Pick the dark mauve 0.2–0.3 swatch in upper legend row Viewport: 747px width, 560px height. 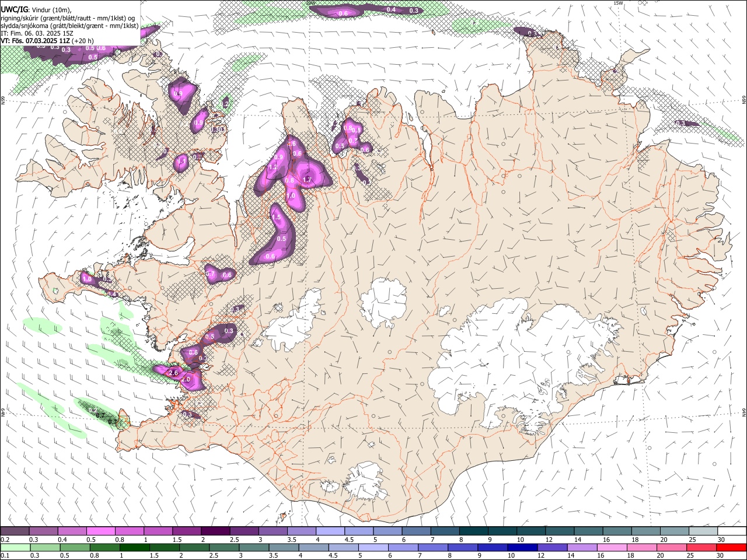tap(15, 531)
